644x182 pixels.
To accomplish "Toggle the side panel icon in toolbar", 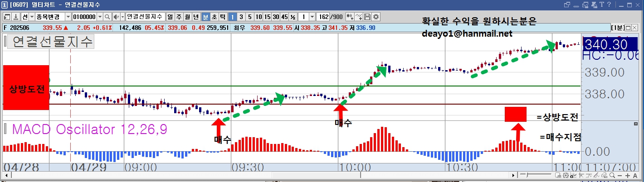I will pos(7,17).
